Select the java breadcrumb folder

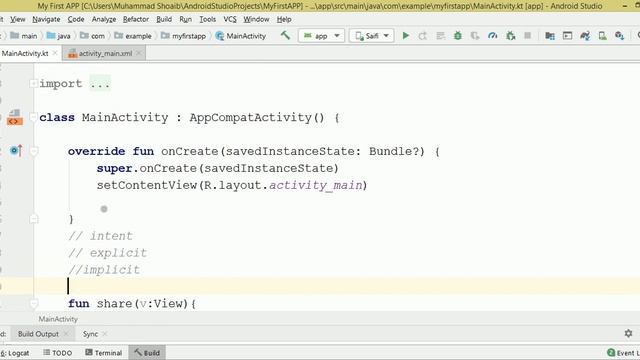click(x=59, y=36)
